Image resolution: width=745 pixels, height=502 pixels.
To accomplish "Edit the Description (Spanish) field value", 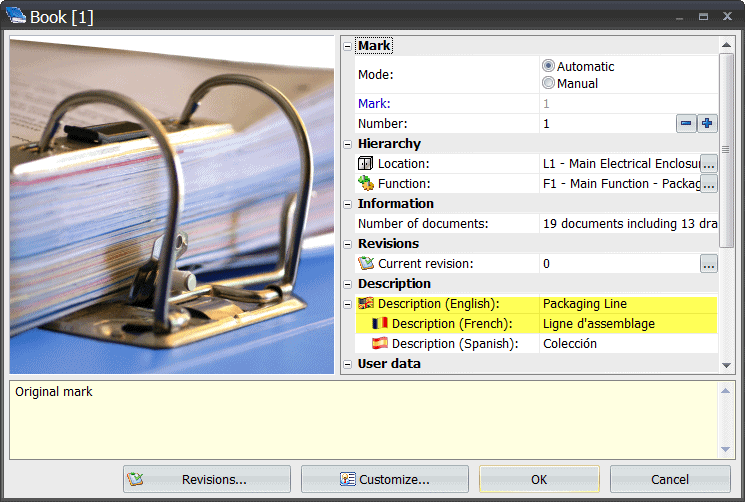I will click(626, 344).
